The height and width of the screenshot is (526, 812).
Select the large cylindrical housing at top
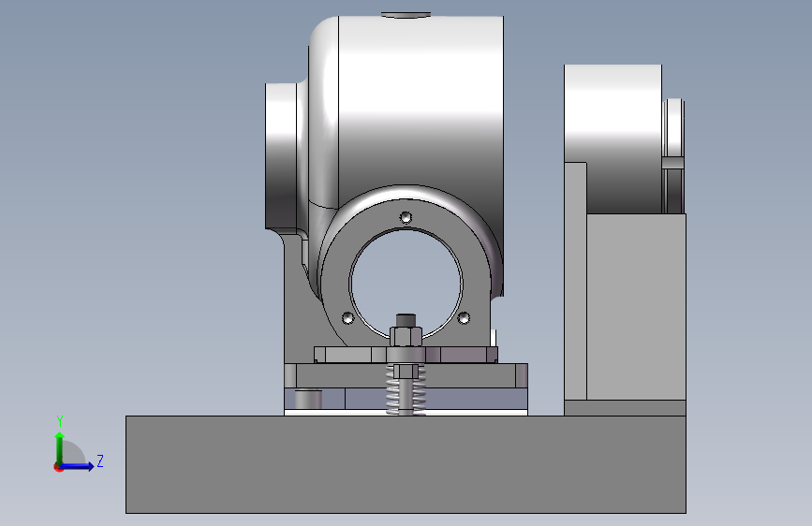tap(420, 104)
